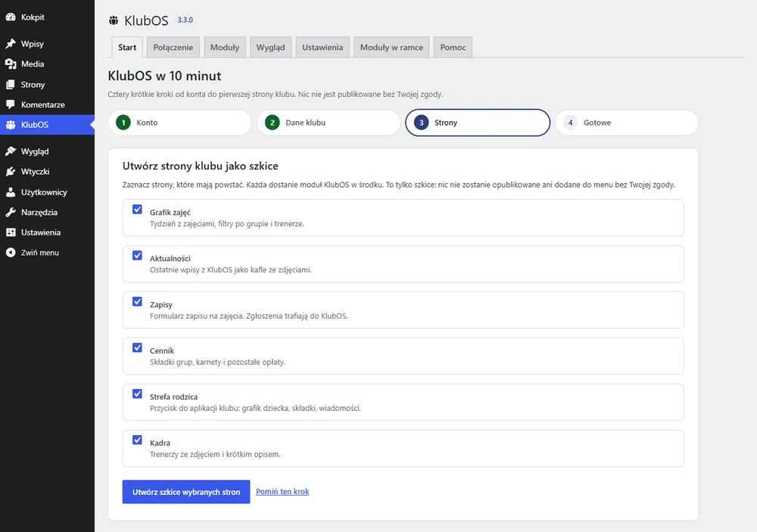The height and width of the screenshot is (532, 757).
Task: Open Wtyczki in the sidebar menu
Action: tap(47, 171)
